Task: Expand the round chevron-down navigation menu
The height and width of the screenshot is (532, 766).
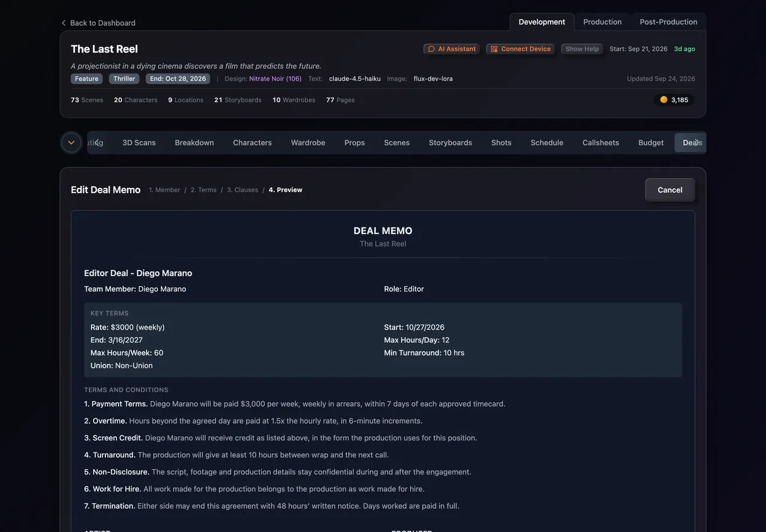Action: click(x=71, y=142)
